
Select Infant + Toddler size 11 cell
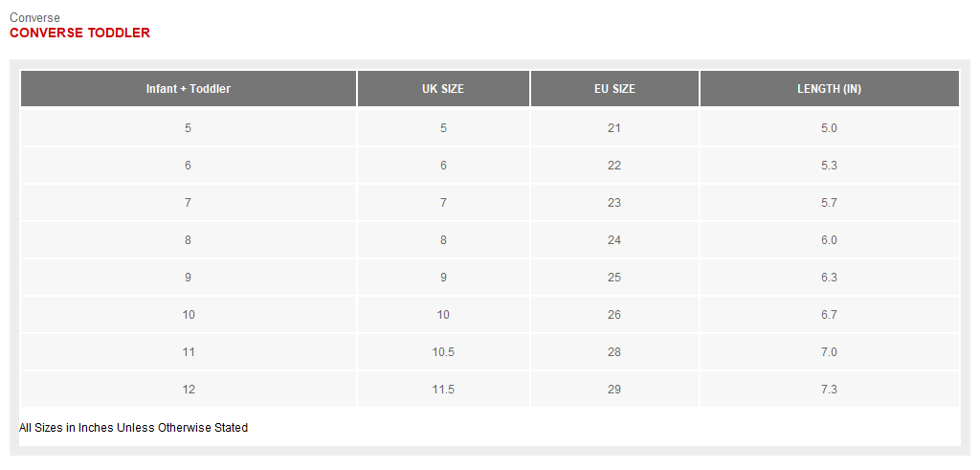point(189,352)
